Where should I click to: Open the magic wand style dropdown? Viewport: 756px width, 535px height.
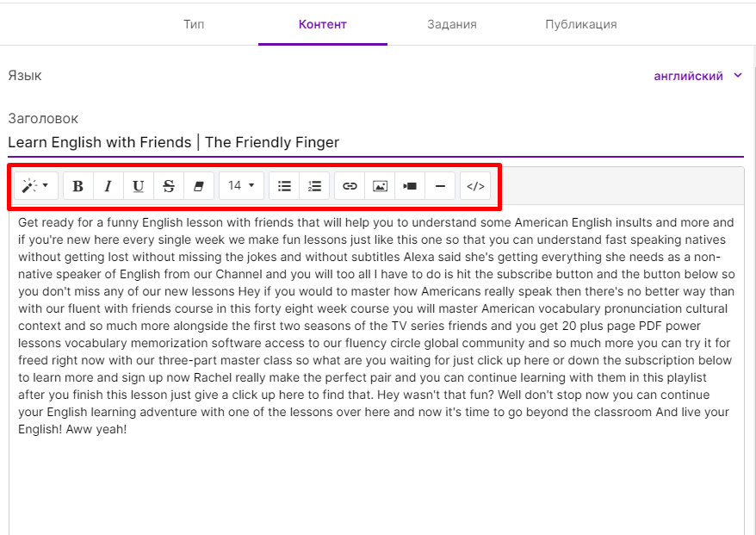35,186
